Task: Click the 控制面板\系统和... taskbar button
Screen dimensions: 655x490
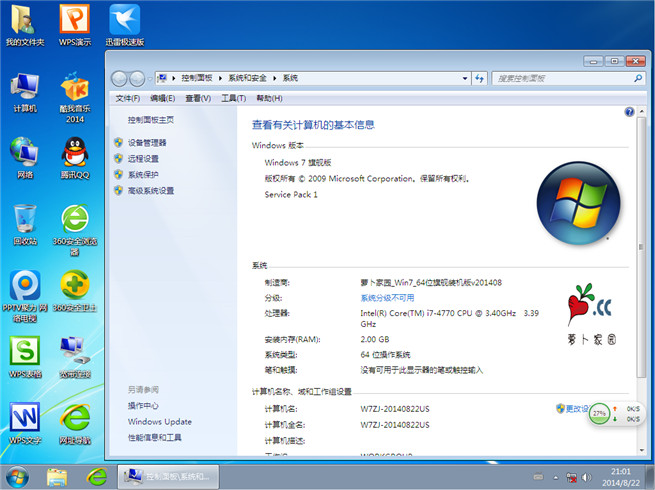Action: coord(168,477)
